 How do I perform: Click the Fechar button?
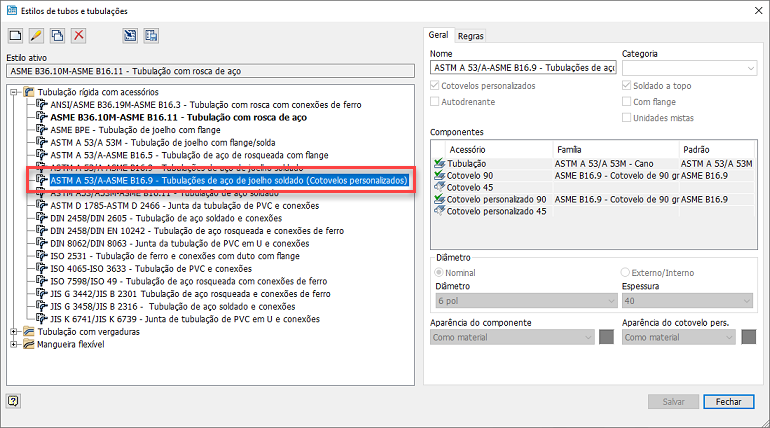tap(728, 401)
